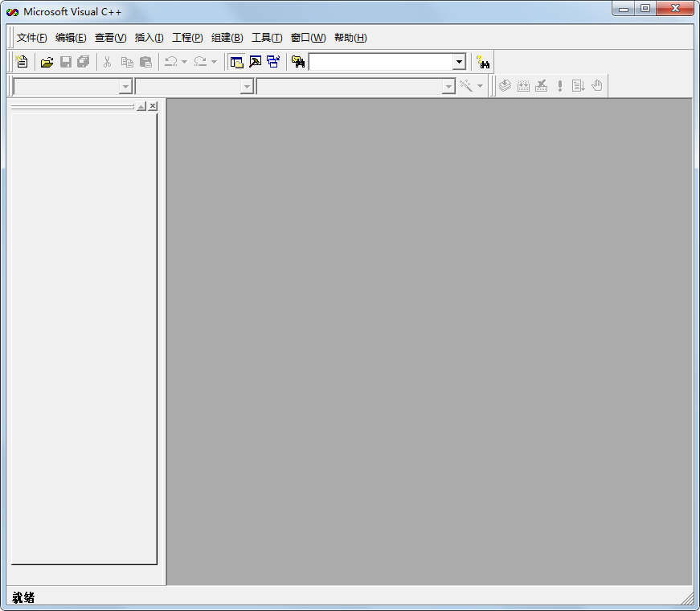
Task: Click the New Text File icon
Action: 22,62
